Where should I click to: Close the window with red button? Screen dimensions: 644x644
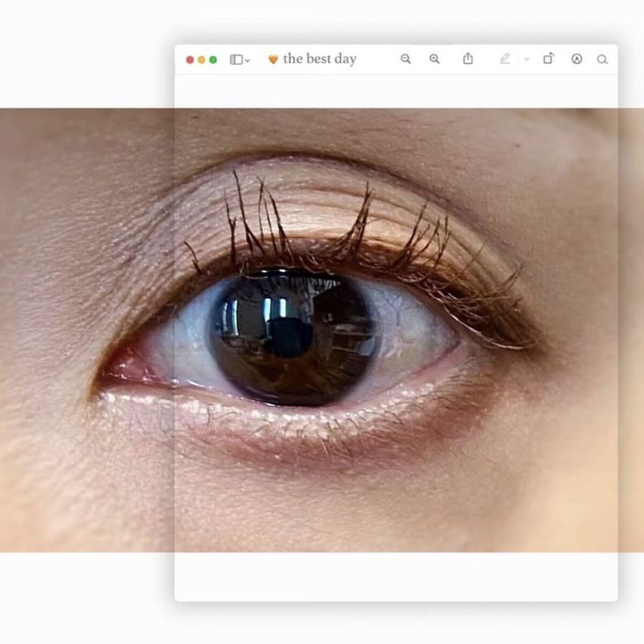click(x=189, y=60)
